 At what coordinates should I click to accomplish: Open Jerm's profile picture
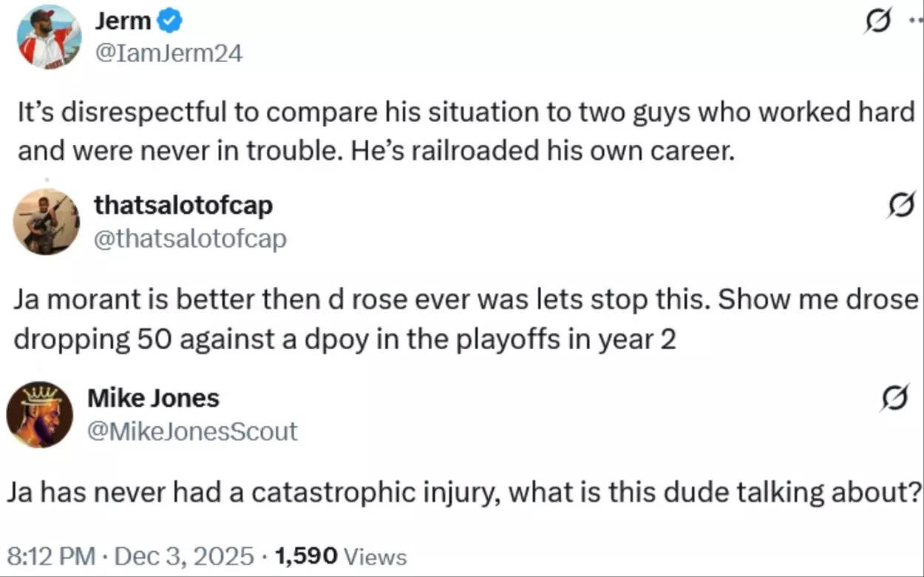(48, 36)
